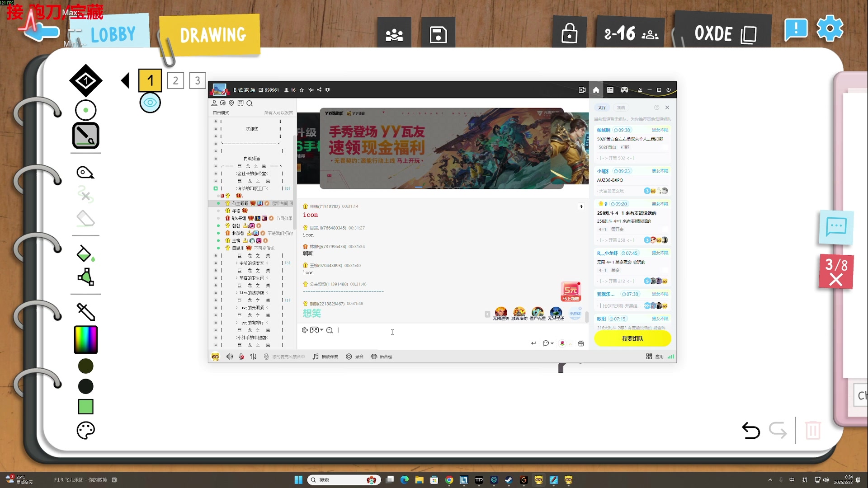
Task: Open the chat speech bubble panel
Action: pyautogui.click(x=836, y=227)
